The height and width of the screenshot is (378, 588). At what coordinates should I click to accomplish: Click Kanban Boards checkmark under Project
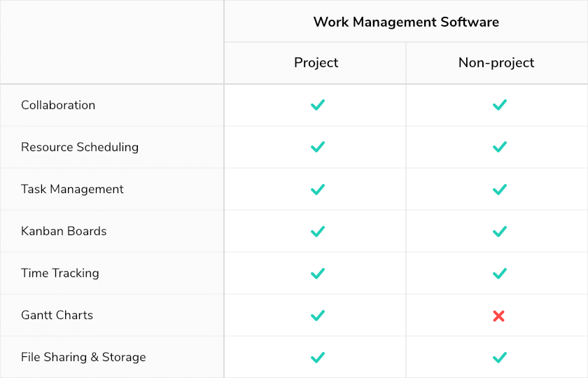(x=318, y=232)
